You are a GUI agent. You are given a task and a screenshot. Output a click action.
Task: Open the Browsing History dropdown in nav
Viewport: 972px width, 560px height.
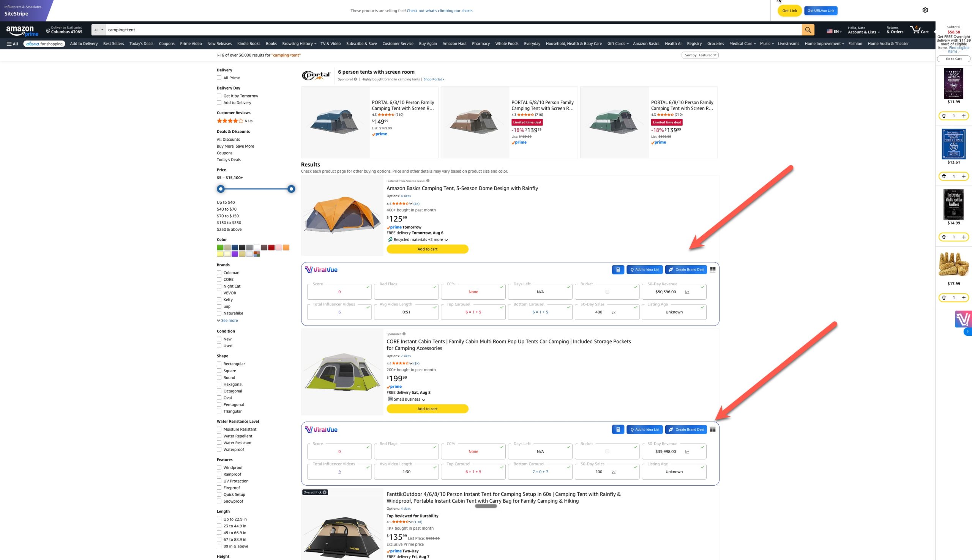click(299, 44)
